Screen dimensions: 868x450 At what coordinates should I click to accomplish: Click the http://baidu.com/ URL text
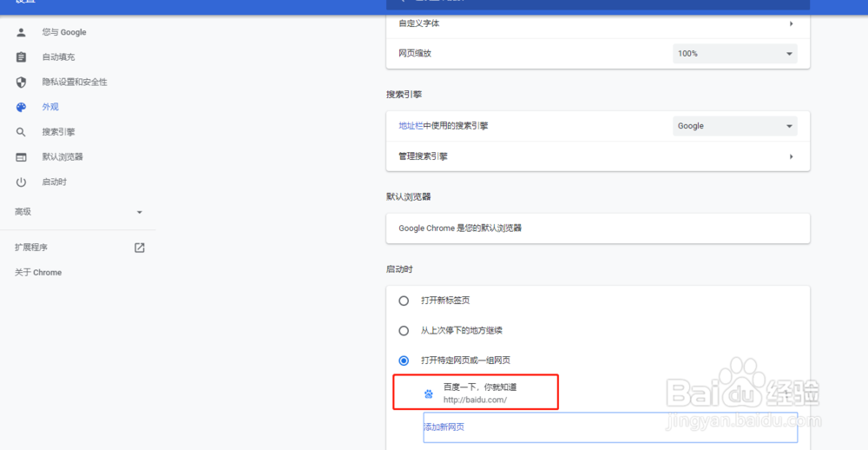coord(475,399)
